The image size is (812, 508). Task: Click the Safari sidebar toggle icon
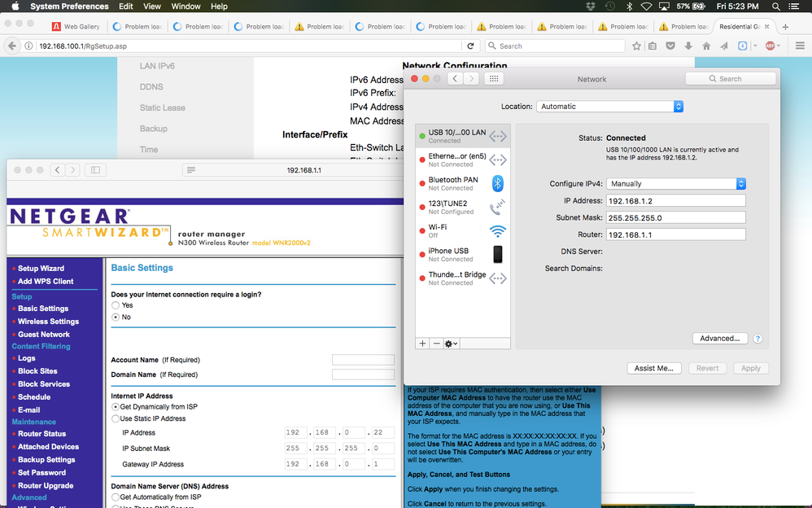tap(95, 170)
